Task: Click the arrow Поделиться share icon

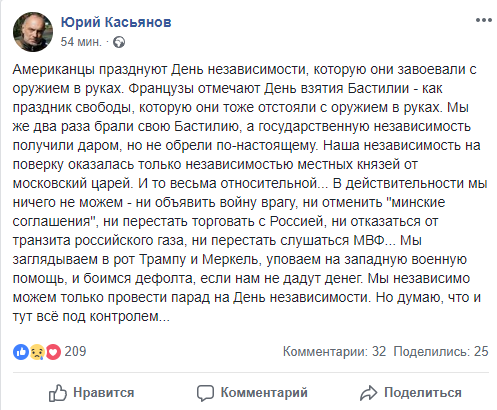Action: tap(368, 393)
